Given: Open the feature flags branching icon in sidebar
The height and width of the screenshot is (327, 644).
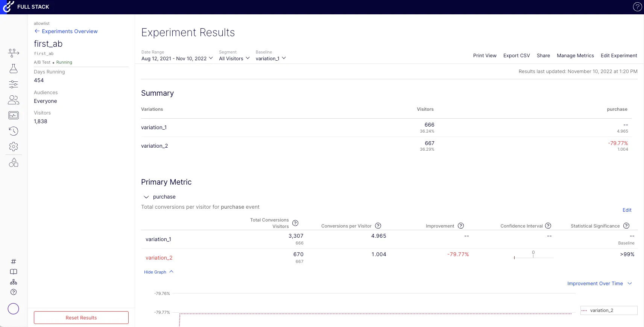Looking at the screenshot, I should click(14, 53).
